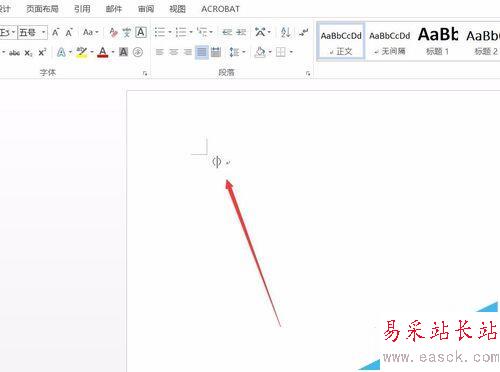Image resolution: width=500 pixels, height=372 pixels.
Task: Toggle the highlighted Justify alignment button
Action: (x=202, y=52)
